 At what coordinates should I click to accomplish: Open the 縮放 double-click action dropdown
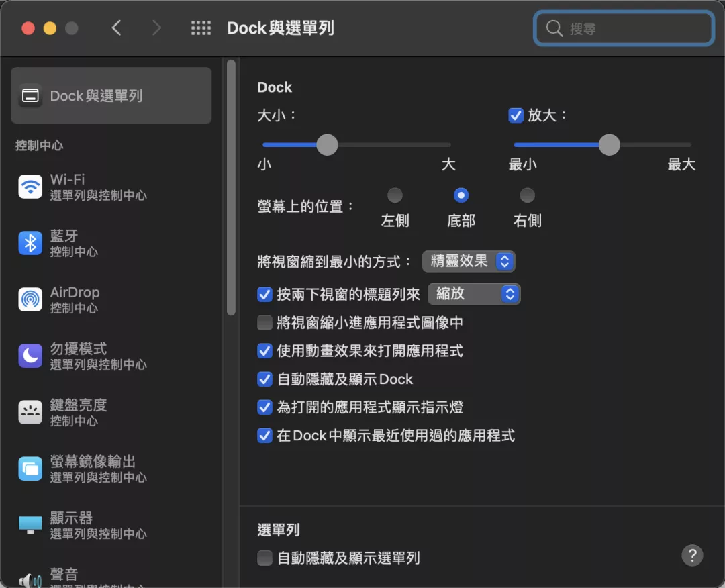474,293
